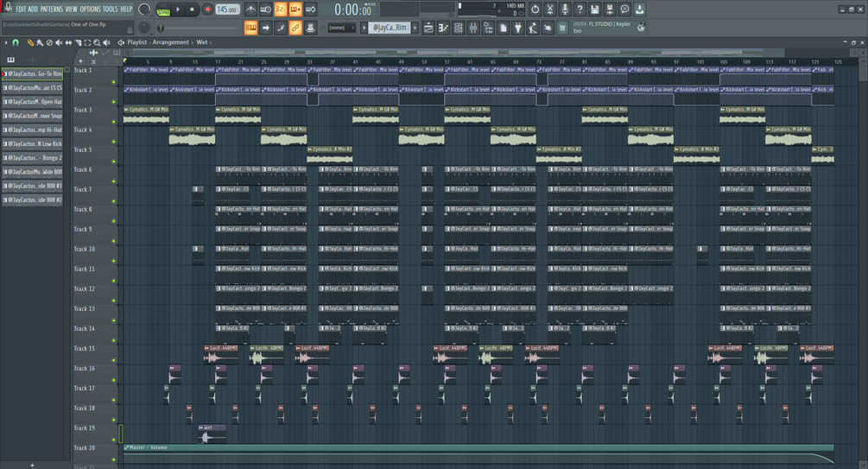The width and height of the screenshot is (868, 469).
Task: Select the Playback speaker tool in playlist
Action: (106, 42)
